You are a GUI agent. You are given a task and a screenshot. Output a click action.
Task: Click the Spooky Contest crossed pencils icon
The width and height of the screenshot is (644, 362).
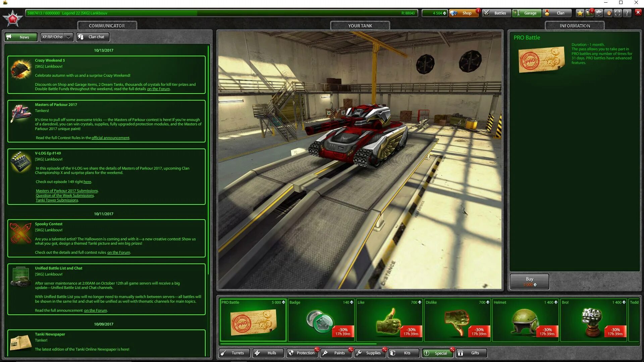[x=21, y=233]
